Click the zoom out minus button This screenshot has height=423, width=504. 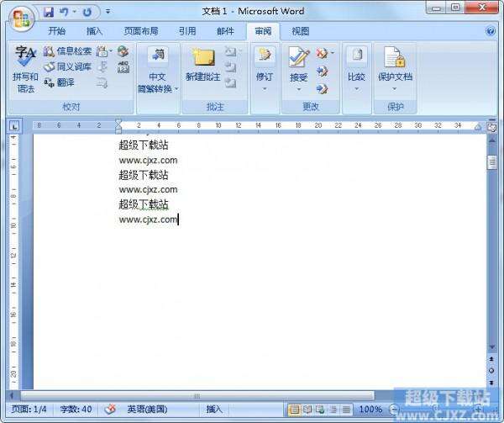point(394,410)
